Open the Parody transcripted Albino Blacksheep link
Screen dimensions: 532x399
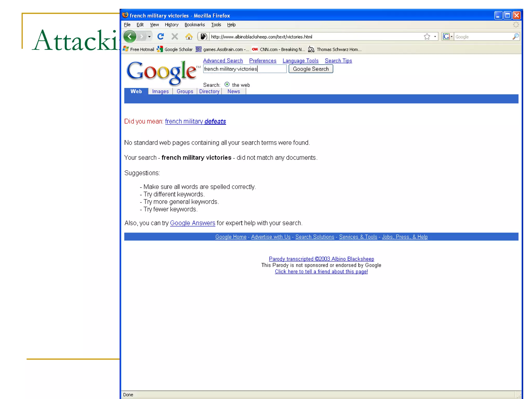coord(321,259)
